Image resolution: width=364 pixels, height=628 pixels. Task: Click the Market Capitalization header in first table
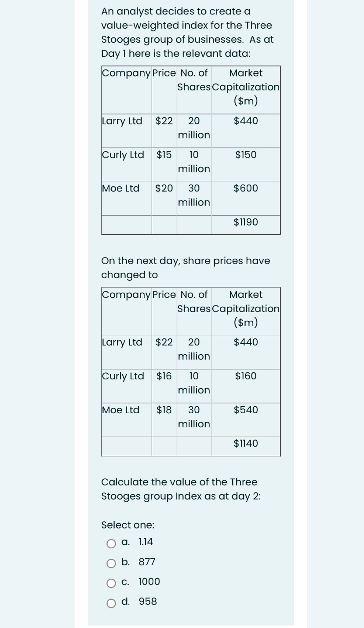coord(245,87)
